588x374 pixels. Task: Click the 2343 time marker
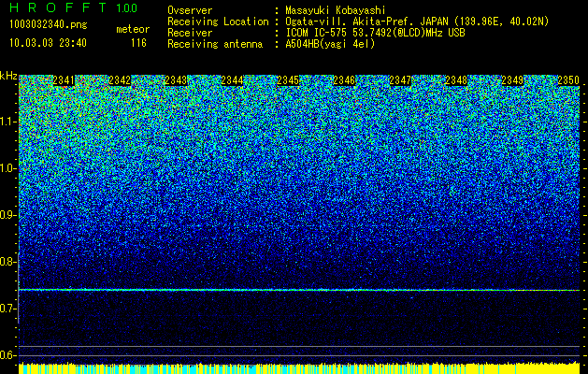(176, 80)
